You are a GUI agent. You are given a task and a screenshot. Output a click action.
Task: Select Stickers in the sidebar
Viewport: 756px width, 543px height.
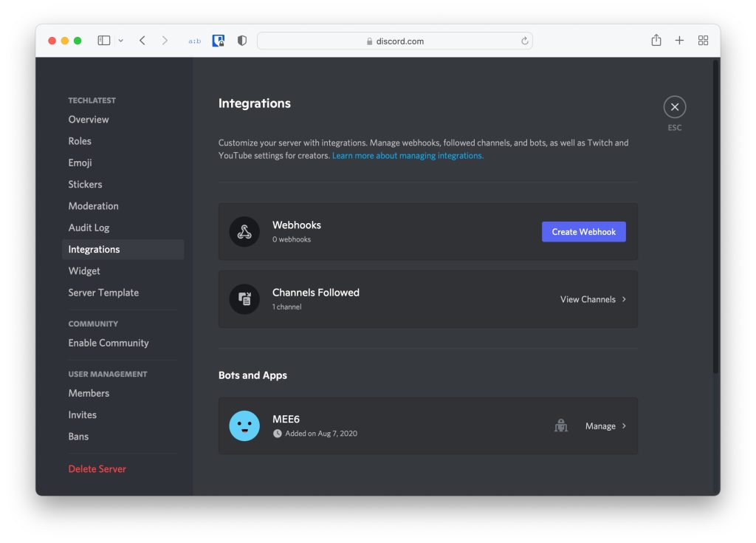click(123, 185)
